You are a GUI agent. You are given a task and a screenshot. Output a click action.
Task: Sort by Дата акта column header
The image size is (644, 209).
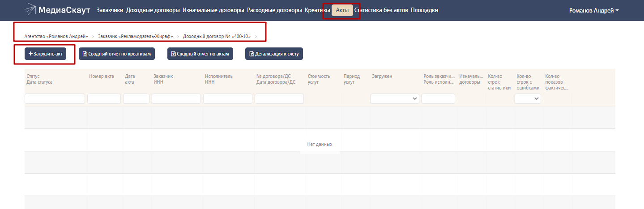tap(130, 79)
